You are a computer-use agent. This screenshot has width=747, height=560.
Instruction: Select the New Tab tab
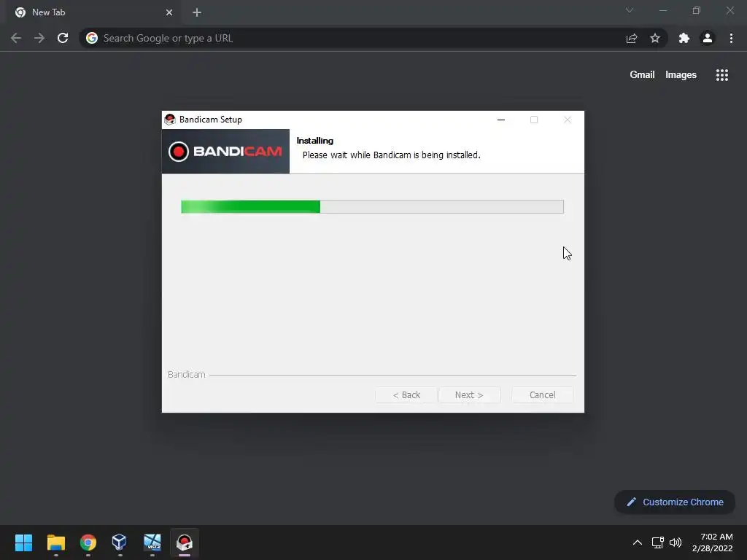(94, 12)
